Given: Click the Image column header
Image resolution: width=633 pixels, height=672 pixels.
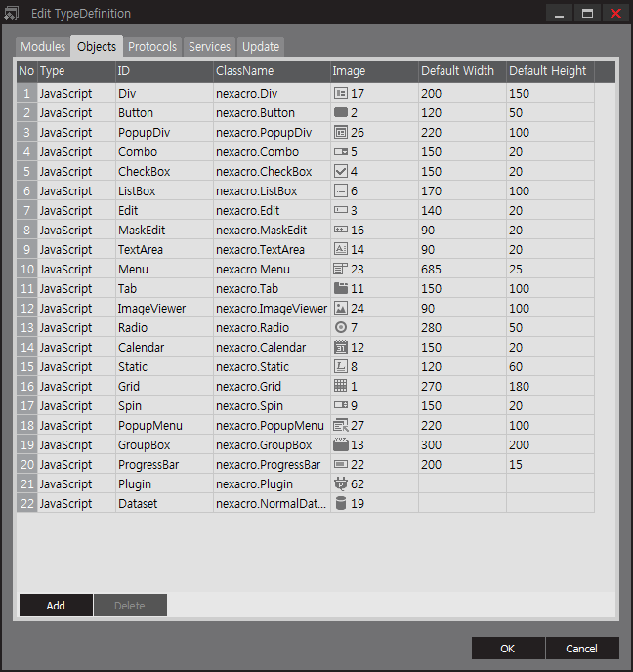Looking at the screenshot, I should click(x=374, y=71).
